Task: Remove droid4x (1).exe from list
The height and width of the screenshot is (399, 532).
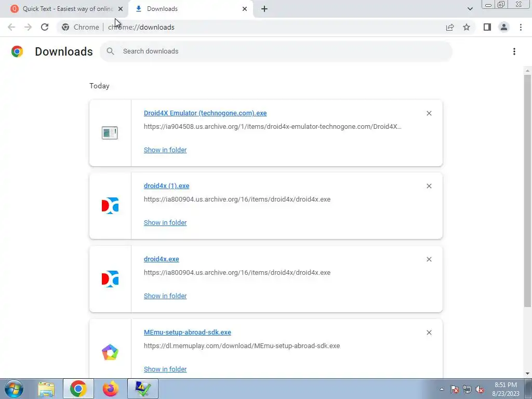Action: coord(429,186)
